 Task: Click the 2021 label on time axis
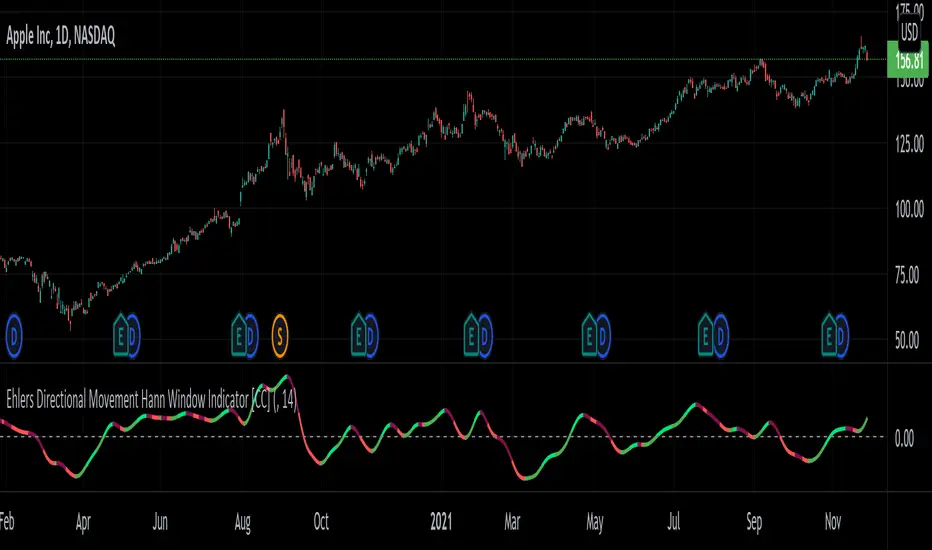441,521
